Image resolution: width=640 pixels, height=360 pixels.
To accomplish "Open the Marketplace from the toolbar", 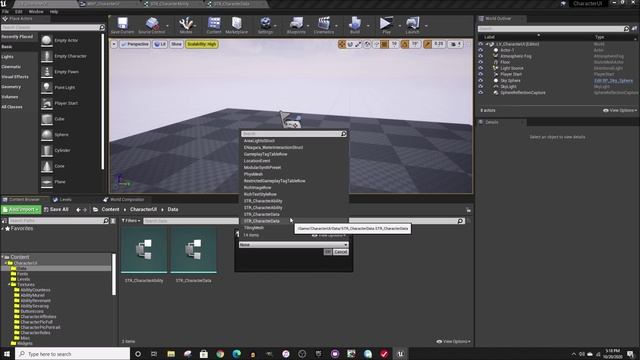I will [x=236, y=25].
